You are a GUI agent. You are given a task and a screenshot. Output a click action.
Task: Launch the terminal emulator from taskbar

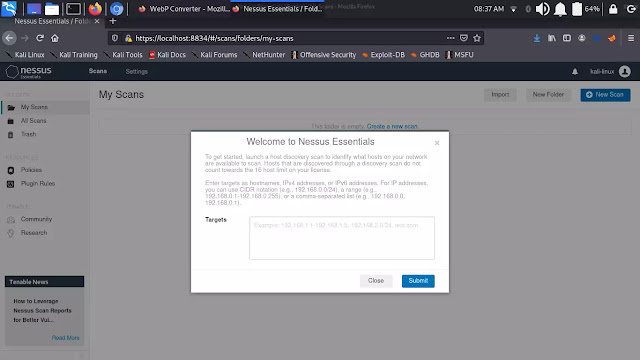tap(73, 9)
